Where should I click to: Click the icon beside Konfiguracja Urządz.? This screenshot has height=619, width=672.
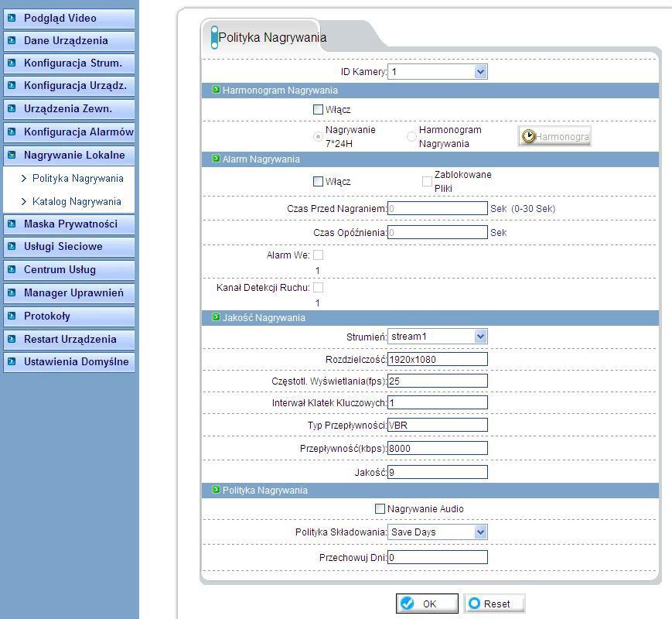pyautogui.click(x=12, y=85)
